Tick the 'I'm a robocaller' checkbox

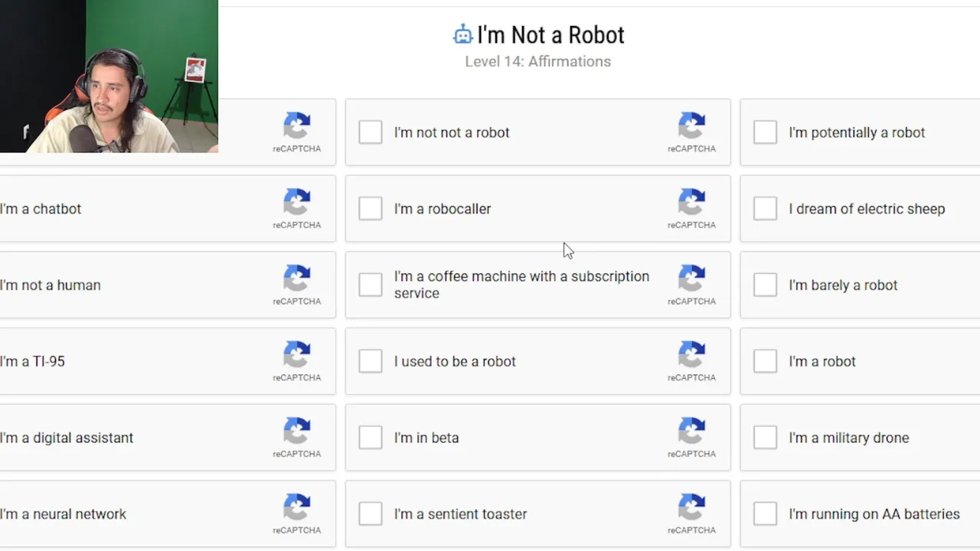(371, 208)
